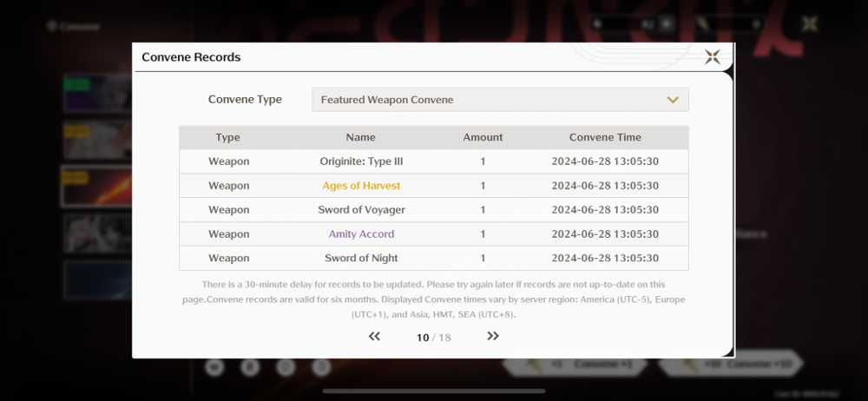
Task: Open the Convene Type dropdown
Action: point(500,100)
